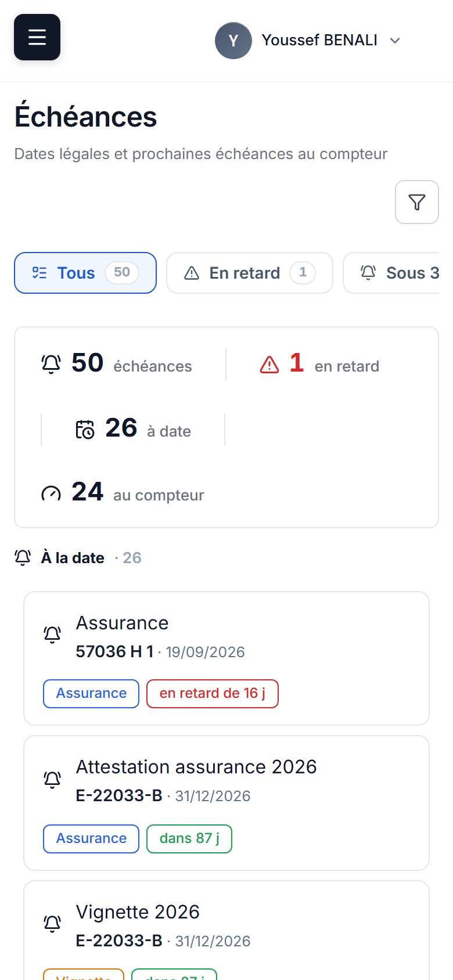Click the Y user avatar
The image size is (453, 980).
(233, 41)
